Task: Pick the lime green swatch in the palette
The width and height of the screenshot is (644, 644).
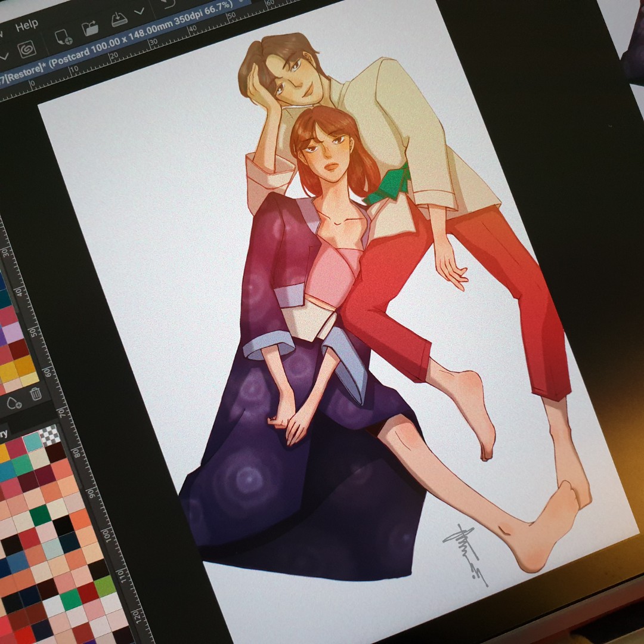Action: [x=105, y=586]
